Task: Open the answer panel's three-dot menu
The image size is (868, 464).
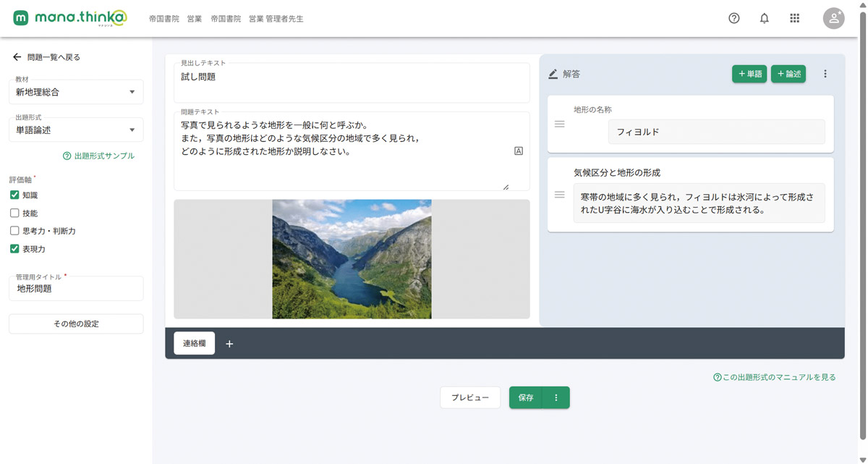Action: [825, 74]
